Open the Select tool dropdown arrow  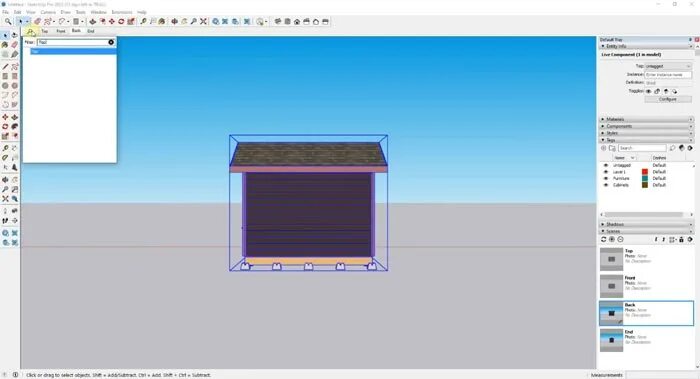(x=27, y=21)
